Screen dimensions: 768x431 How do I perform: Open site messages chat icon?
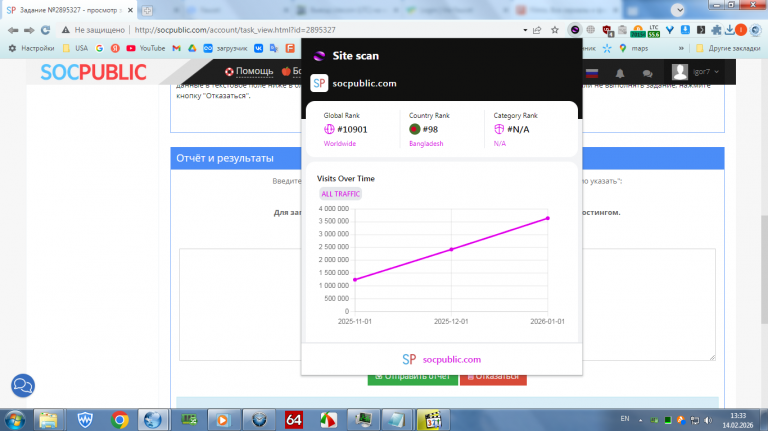(648, 73)
